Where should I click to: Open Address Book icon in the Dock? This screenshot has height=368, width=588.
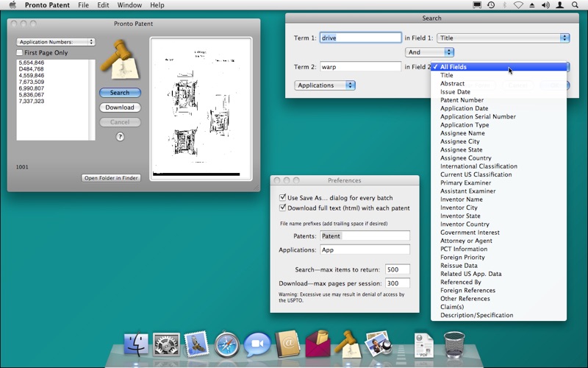(x=287, y=344)
